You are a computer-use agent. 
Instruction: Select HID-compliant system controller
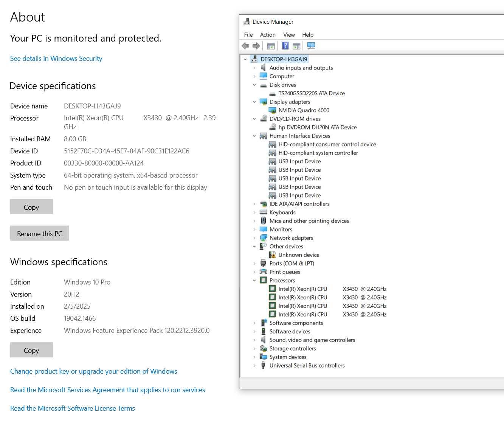318,153
